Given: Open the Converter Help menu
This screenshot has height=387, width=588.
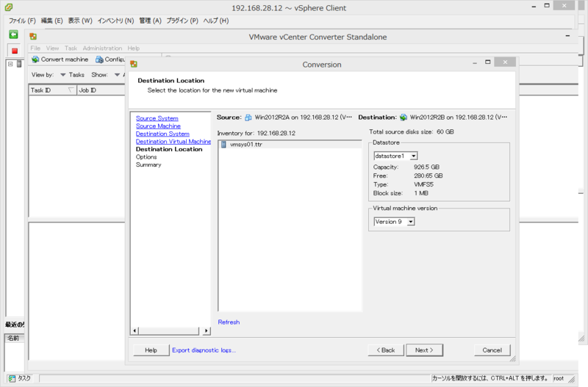Looking at the screenshot, I should click(x=134, y=48).
